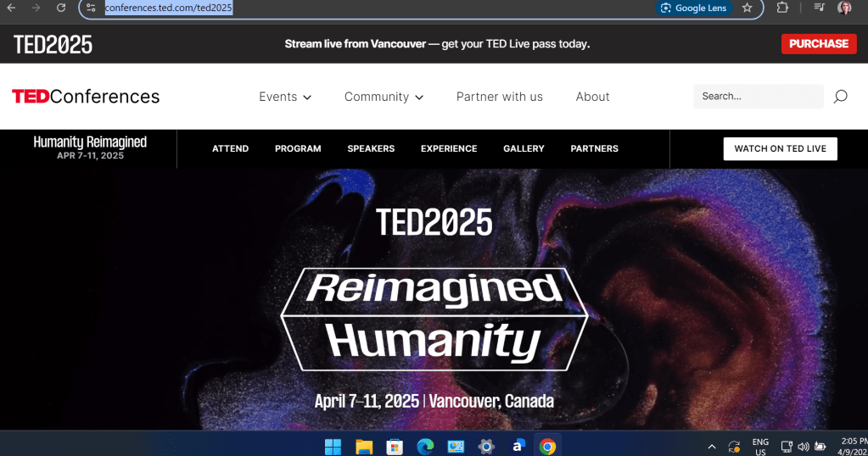Open the Chrome profile avatar
Screen dimensions: 868x456
tap(845, 8)
